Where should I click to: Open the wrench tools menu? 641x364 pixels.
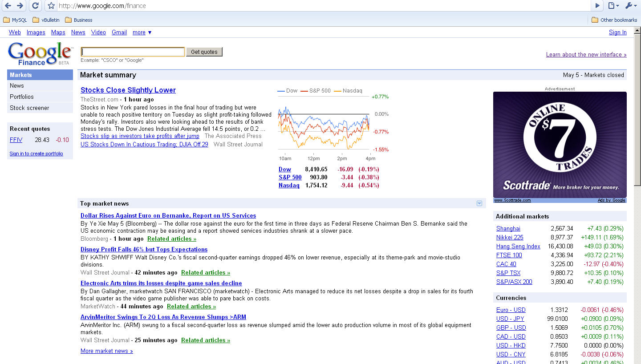pos(631,6)
